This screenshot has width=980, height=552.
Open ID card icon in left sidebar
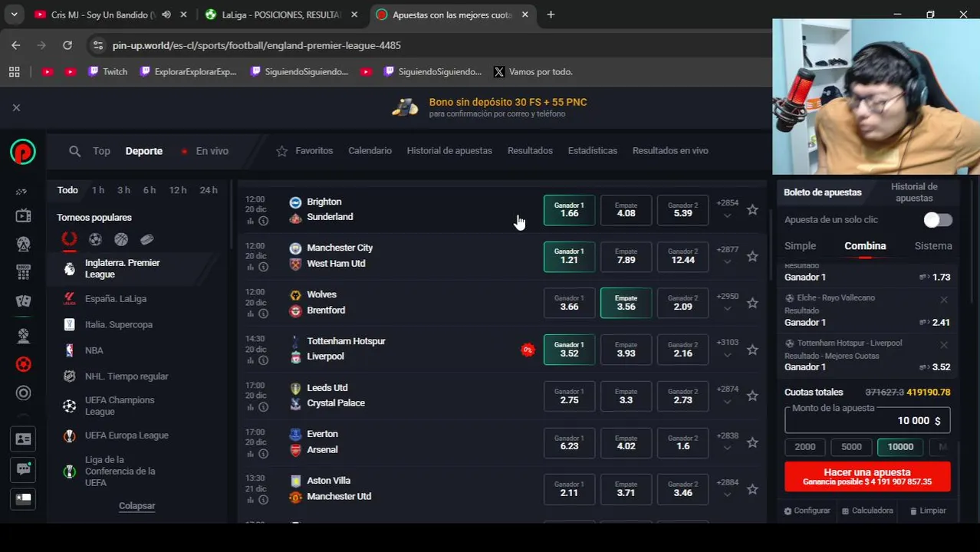click(23, 439)
